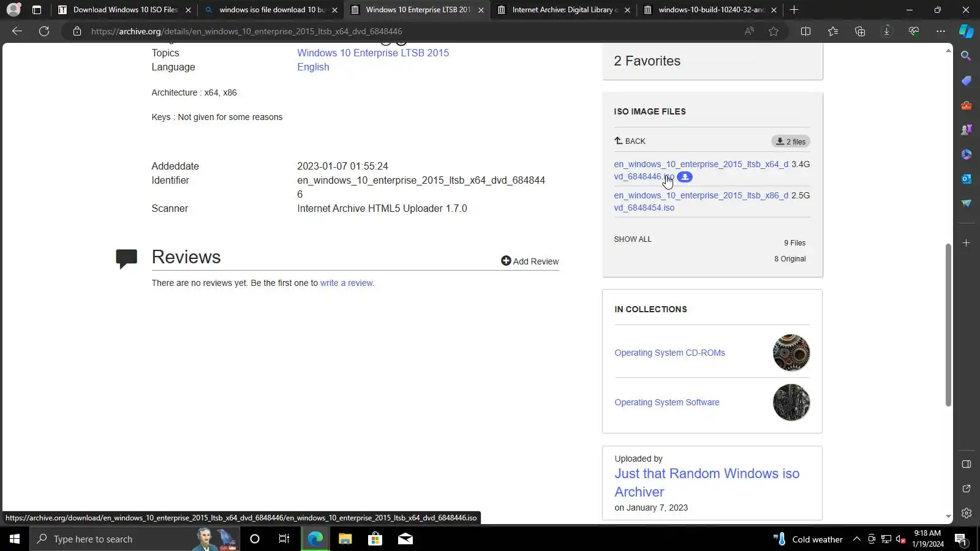Open the sidebar Games icon
Image resolution: width=980 pixels, height=551 pixels.
(x=967, y=130)
